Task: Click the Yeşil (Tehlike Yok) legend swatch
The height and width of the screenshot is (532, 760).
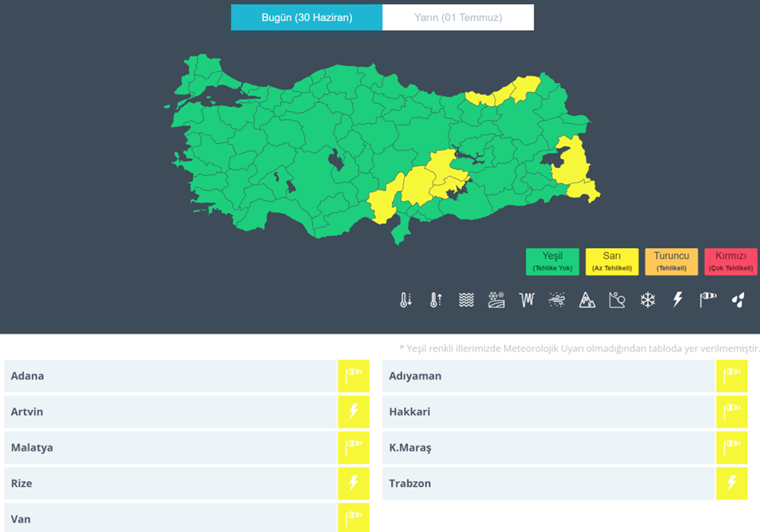Action: 552,262
